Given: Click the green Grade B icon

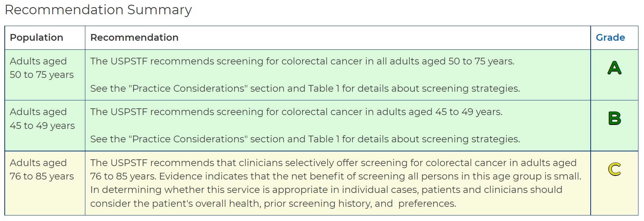Looking at the screenshot, I should [x=614, y=119].
